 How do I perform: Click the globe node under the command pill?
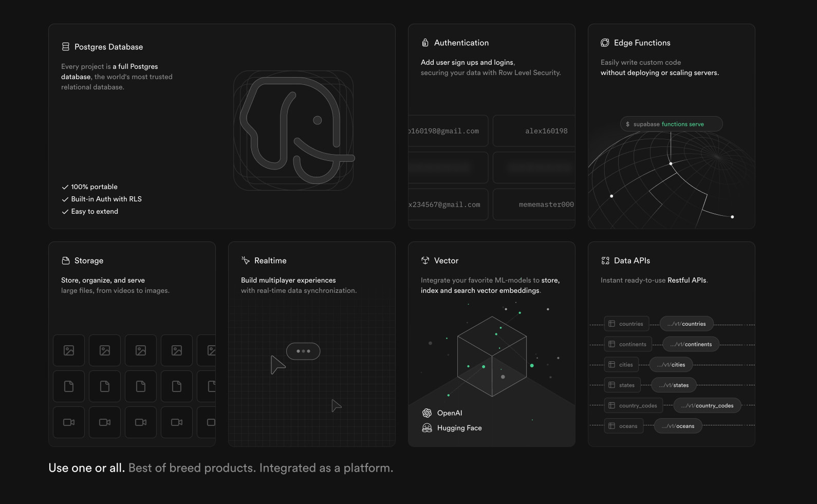pos(671,163)
